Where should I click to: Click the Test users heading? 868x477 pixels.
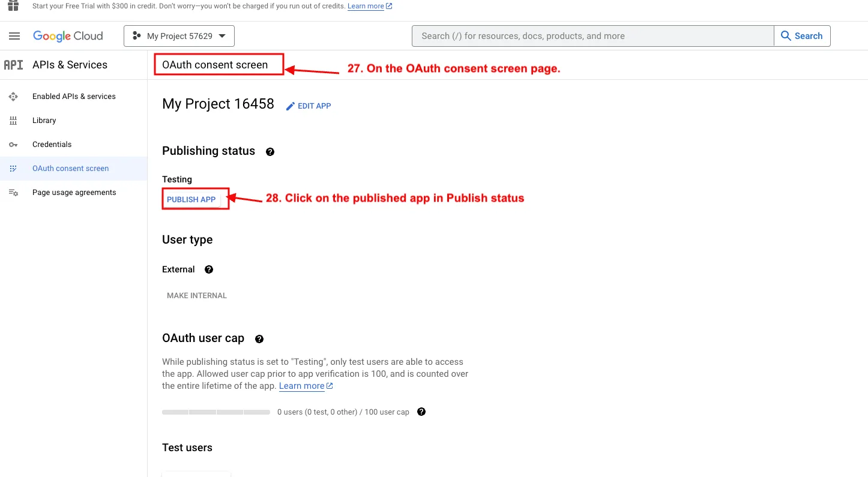[187, 448]
